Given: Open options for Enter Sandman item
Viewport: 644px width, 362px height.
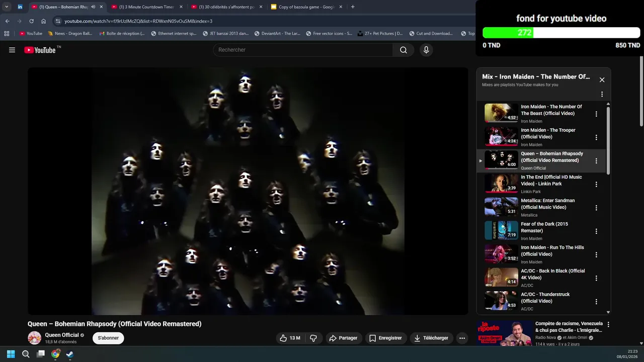Looking at the screenshot, I should coord(596,208).
